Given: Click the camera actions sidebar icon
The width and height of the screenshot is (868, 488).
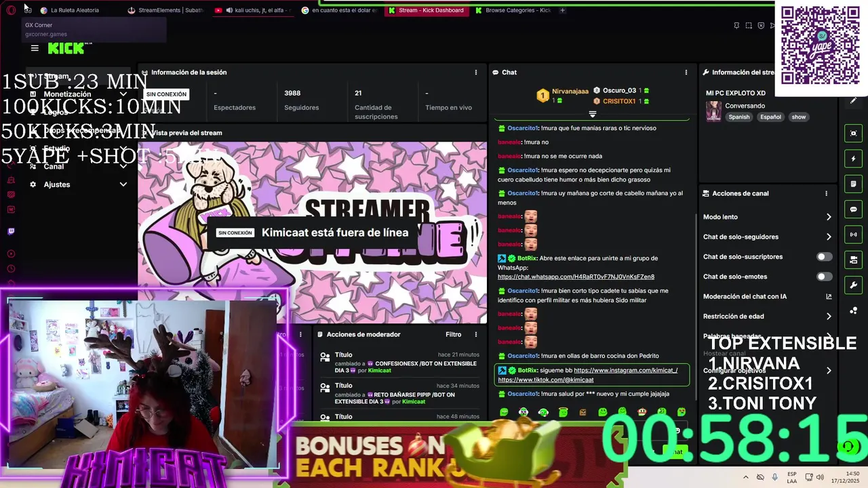Looking at the screenshot, I should [854, 260].
